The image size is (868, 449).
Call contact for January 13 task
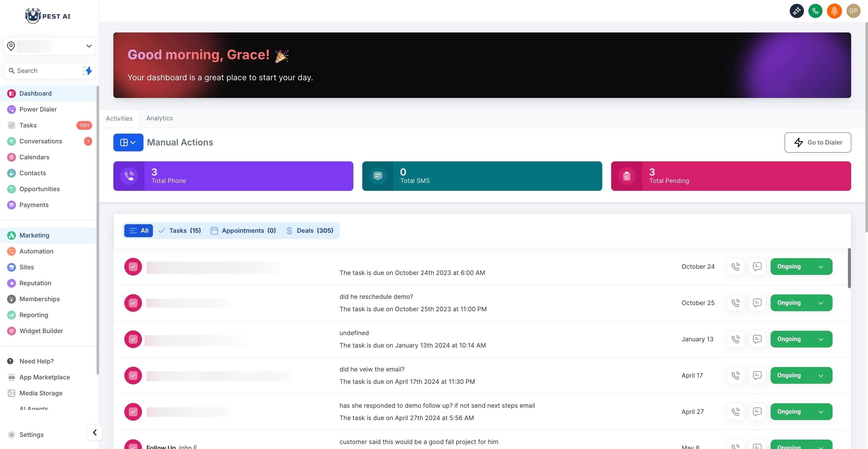click(x=735, y=339)
